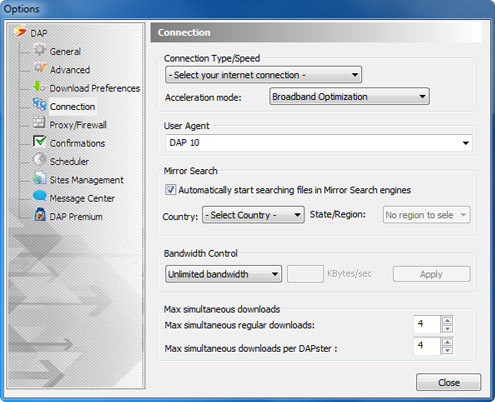Screen dimensions: 495x402
Task: Open the DAP Premium page
Action: pyautogui.click(x=76, y=217)
